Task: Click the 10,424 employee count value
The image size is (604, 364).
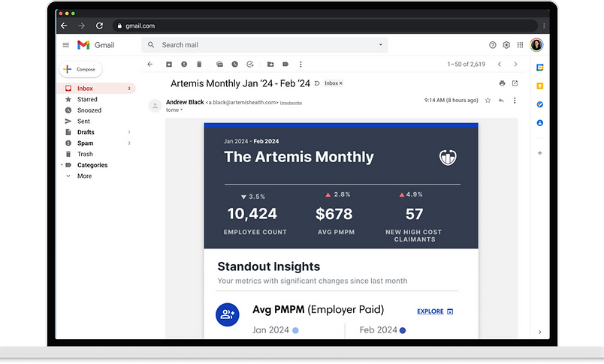Action: pyautogui.click(x=252, y=214)
